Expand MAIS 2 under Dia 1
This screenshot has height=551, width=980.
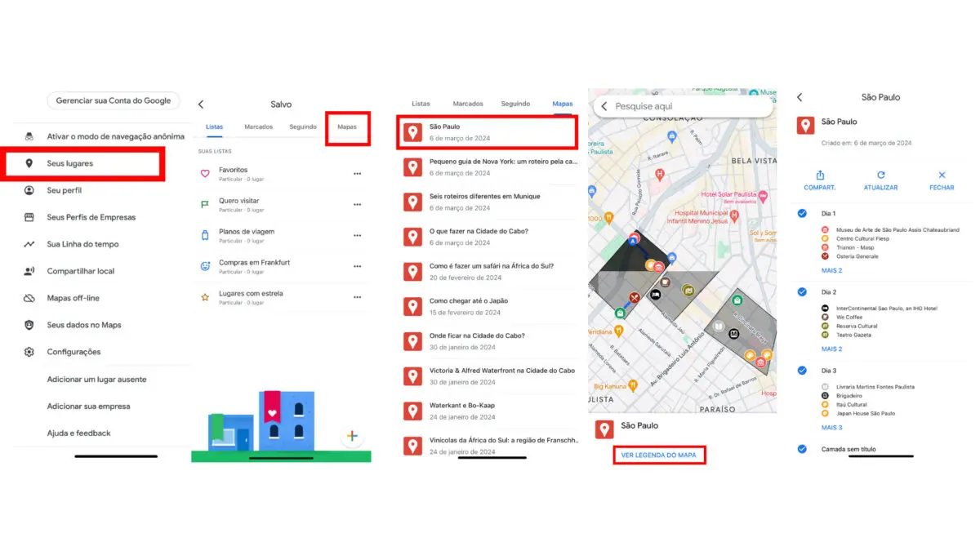tap(831, 270)
